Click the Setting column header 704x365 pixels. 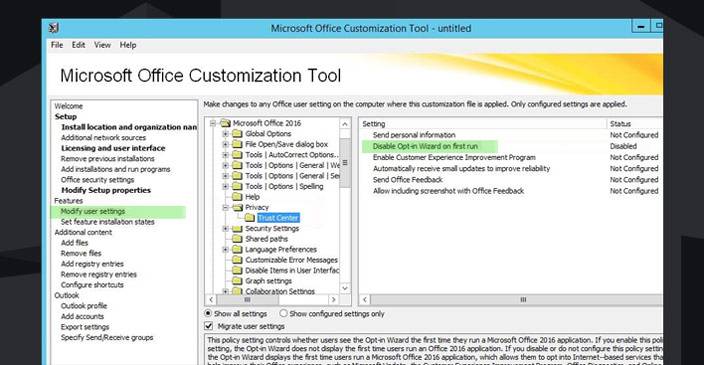point(483,124)
